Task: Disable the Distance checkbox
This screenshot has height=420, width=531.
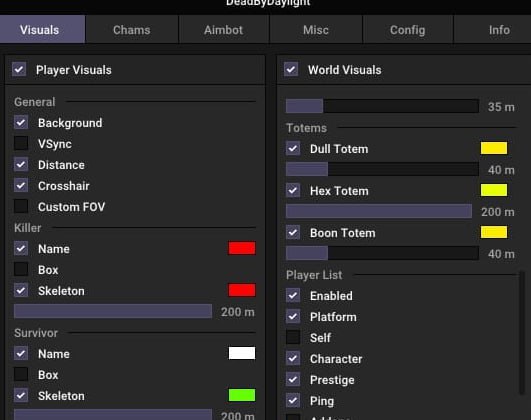Action: coord(21,164)
